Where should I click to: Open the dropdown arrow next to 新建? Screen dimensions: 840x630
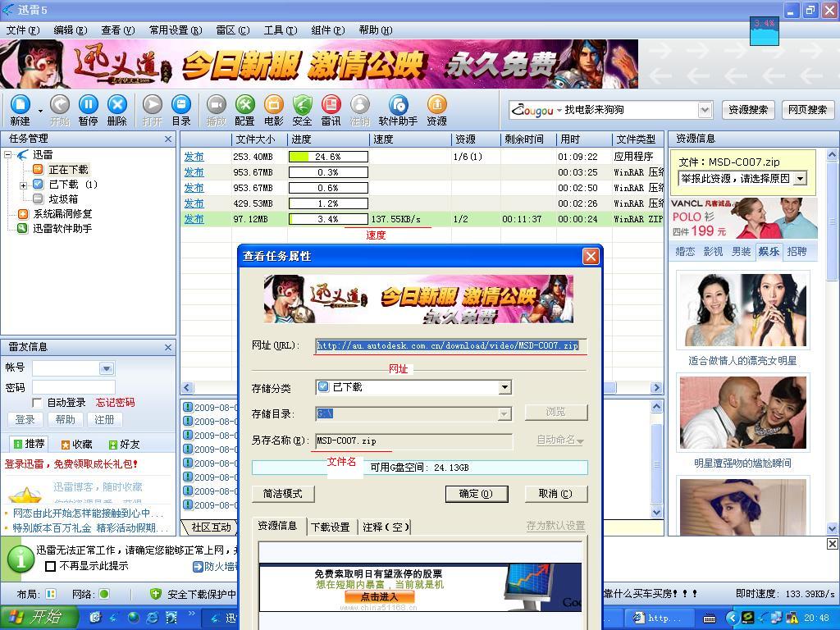pyautogui.click(x=40, y=111)
